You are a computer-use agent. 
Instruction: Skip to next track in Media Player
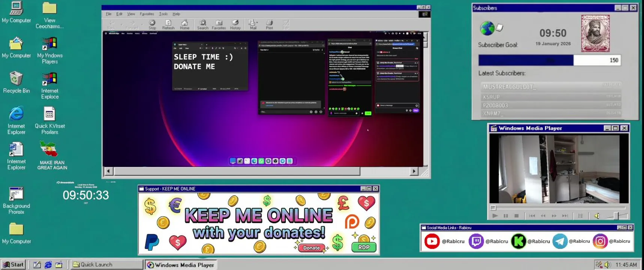(x=565, y=216)
